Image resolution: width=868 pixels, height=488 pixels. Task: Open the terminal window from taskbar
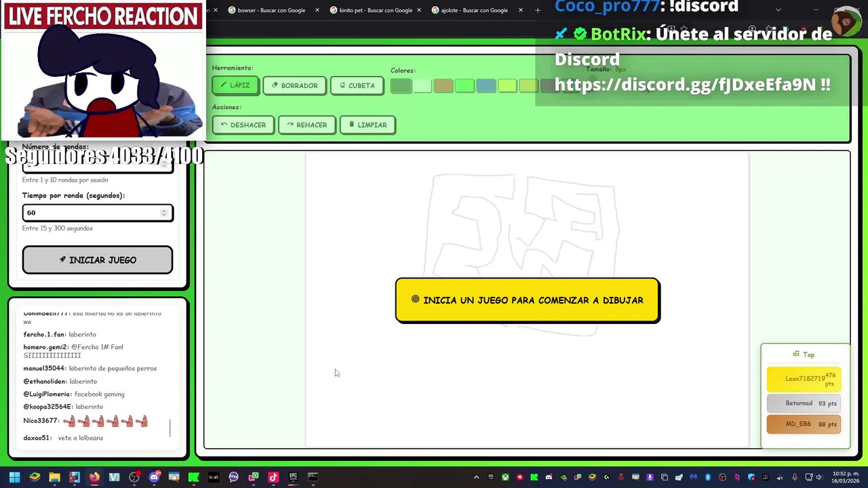point(313,477)
